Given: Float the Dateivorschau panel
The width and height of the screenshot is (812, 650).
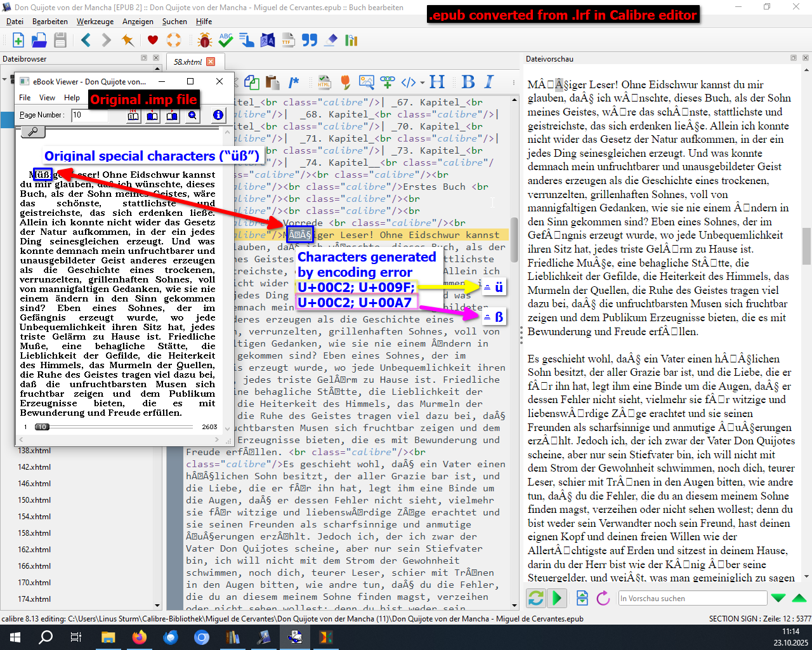Looking at the screenshot, I should pyautogui.click(x=794, y=58).
